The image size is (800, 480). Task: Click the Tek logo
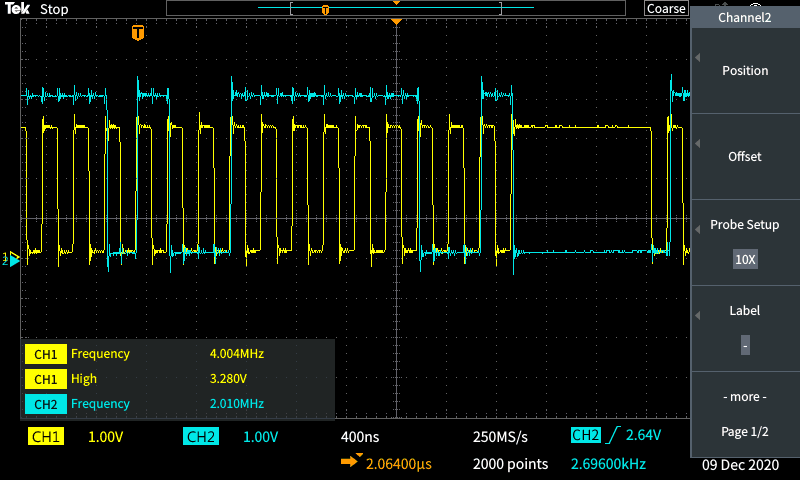coord(18,9)
